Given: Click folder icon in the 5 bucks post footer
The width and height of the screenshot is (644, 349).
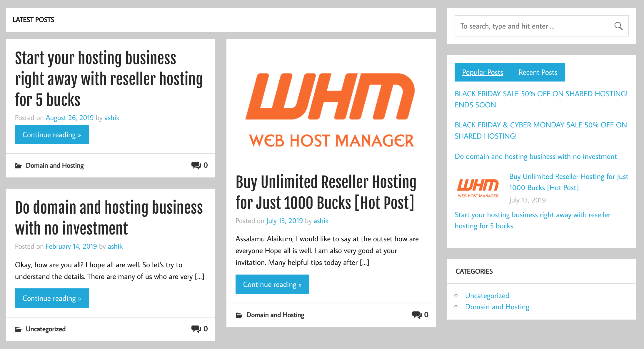Looking at the screenshot, I should pyautogui.click(x=19, y=166).
